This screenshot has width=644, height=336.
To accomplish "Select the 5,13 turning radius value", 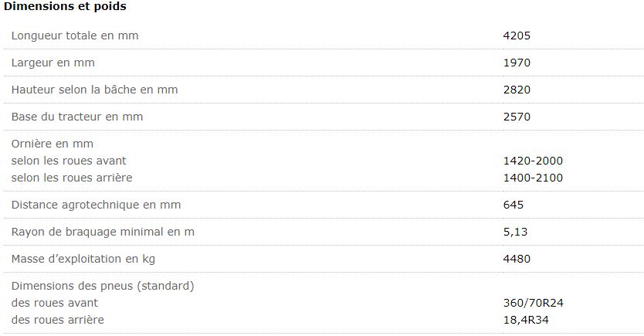I will tap(515, 232).
